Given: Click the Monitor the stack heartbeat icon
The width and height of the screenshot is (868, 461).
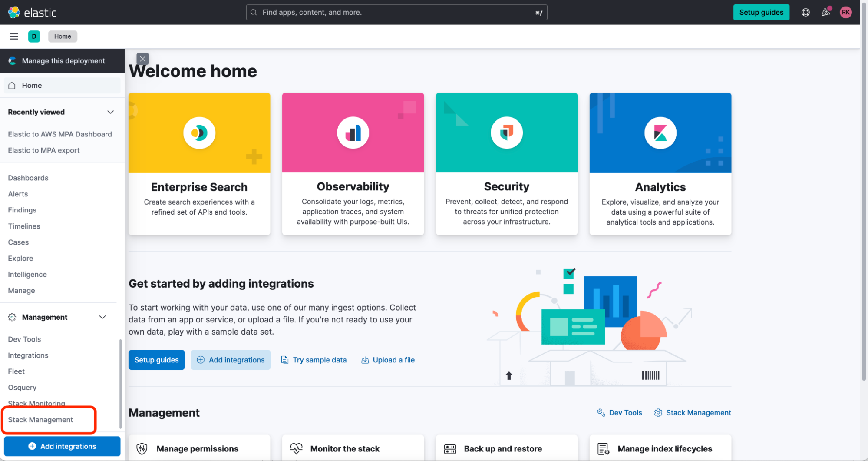Looking at the screenshot, I should pyautogui.click(x=296, y=449).
